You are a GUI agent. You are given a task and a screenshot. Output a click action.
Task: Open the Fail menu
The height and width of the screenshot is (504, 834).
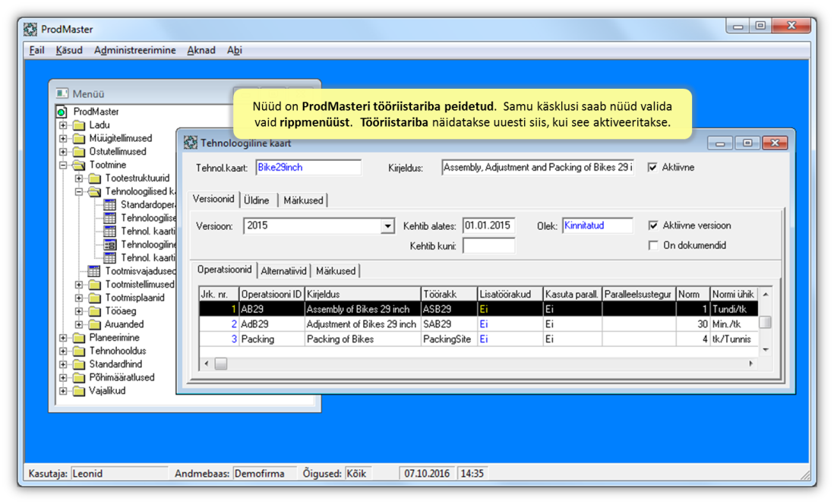pos(36,50)
